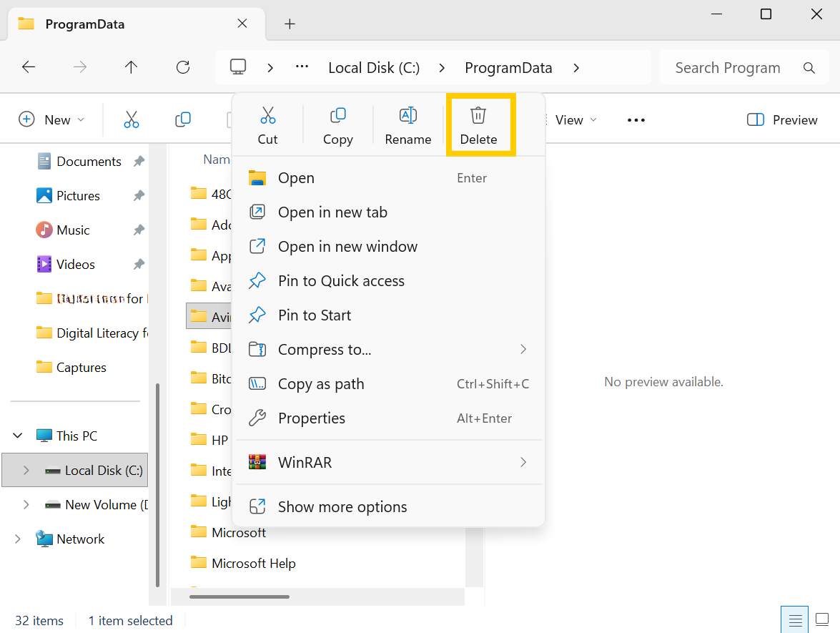840x633 pixels.
Task: Choose Copy as path
Action: (x=389, y=384)
